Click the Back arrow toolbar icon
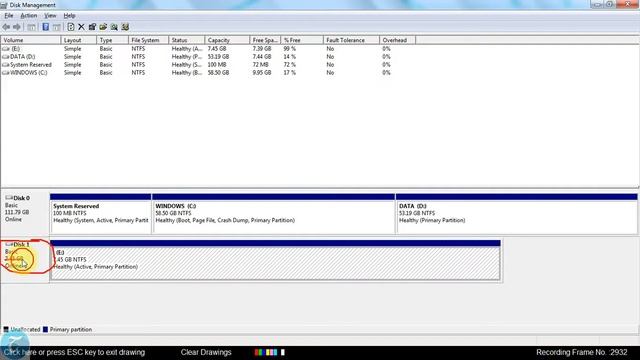Screen dimensions: 640x360 coord(6,27)
